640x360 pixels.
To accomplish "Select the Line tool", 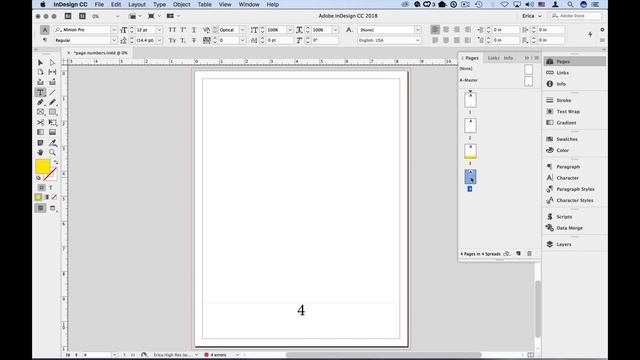I will click(52, 92).
